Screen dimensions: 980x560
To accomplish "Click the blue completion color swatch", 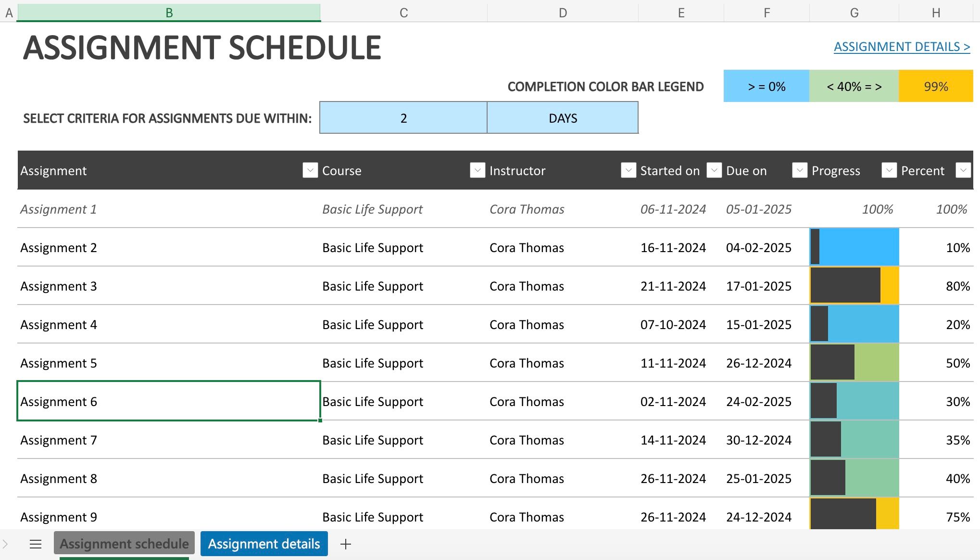I will click(x=766, y=86).
